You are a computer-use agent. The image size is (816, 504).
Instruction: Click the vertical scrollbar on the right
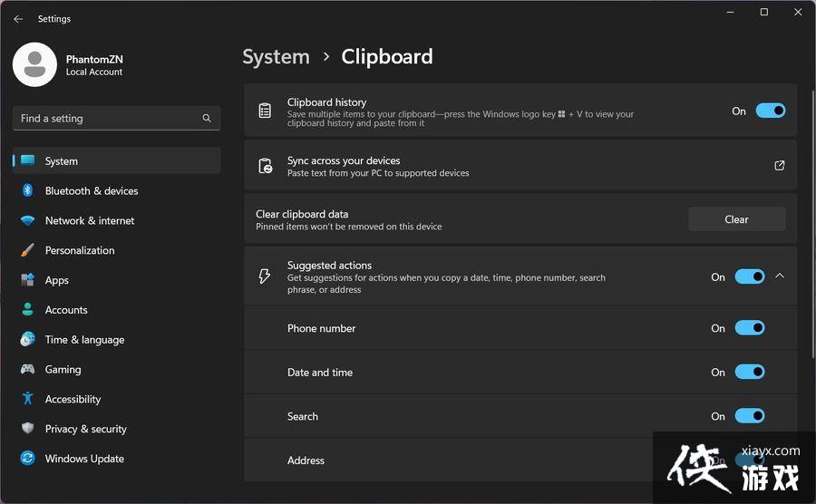(813, 224)
